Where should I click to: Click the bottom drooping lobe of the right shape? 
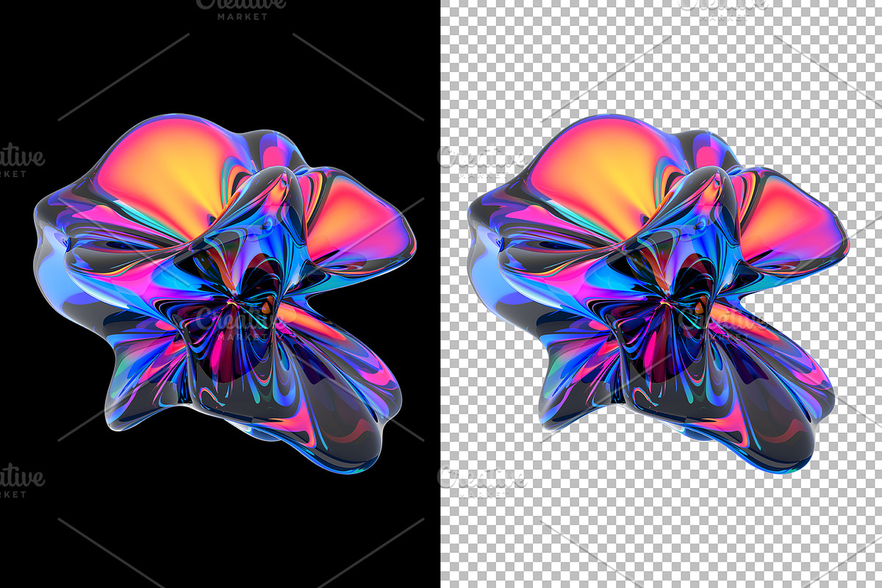coord(764,434)
